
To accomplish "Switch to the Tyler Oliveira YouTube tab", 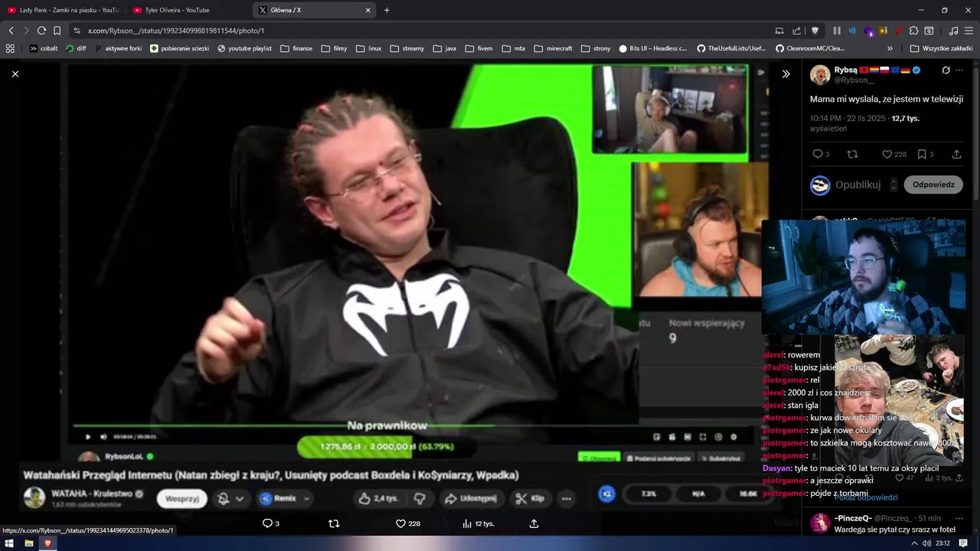I will tap(188, 10).
